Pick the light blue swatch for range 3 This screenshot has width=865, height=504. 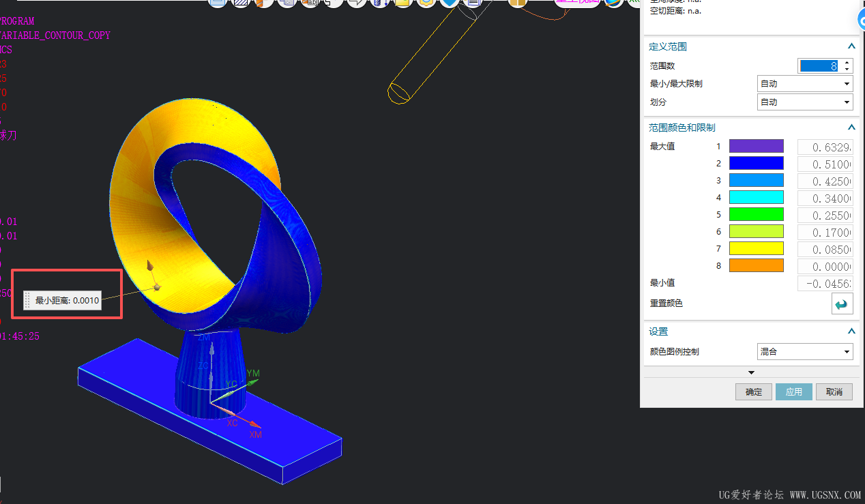click(757, 181)
